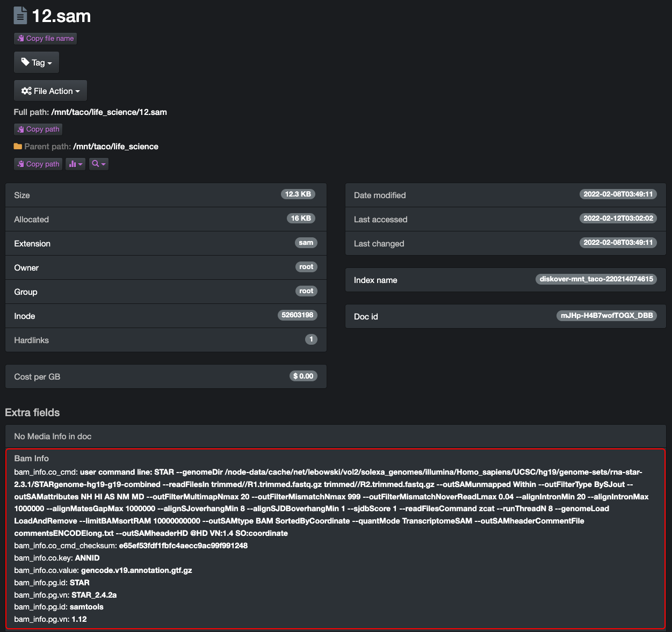
Task: Copy the parent path /mnt/taco/life_science
Action: click(x=38, y=164)
